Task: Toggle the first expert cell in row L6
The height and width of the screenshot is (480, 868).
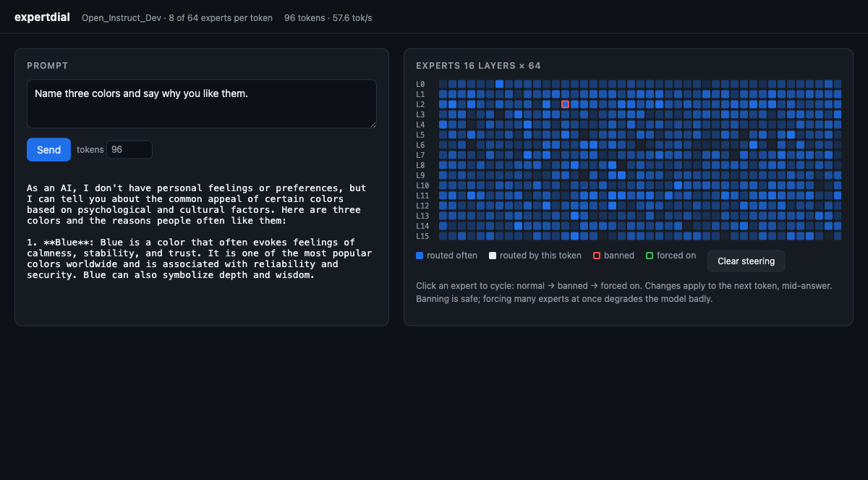Action: 443,145
